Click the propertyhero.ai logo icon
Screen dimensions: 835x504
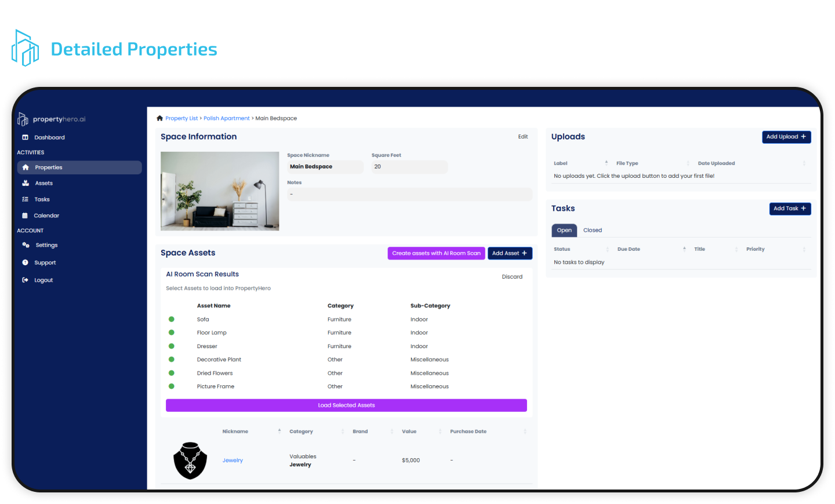tap(23, 119)
